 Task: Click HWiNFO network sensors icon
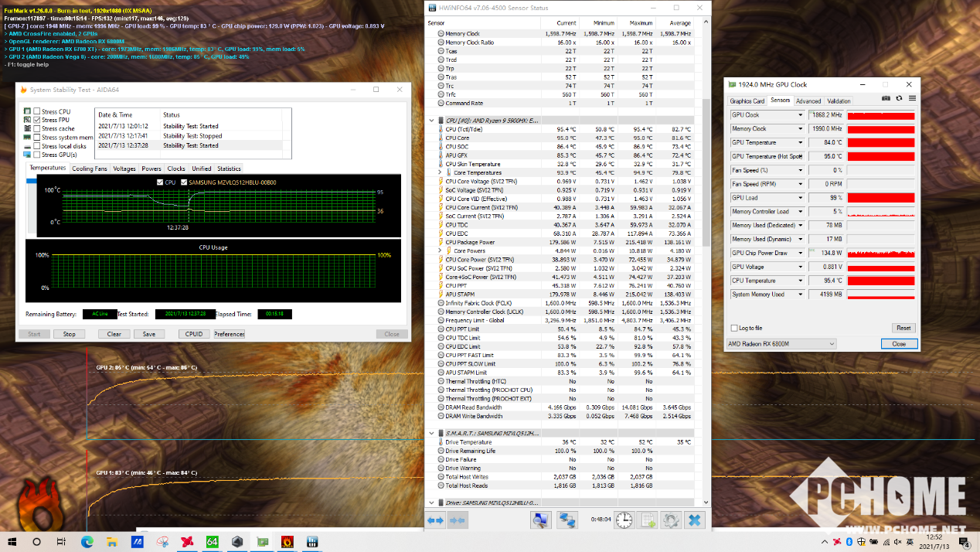click(x=567, y=521)
